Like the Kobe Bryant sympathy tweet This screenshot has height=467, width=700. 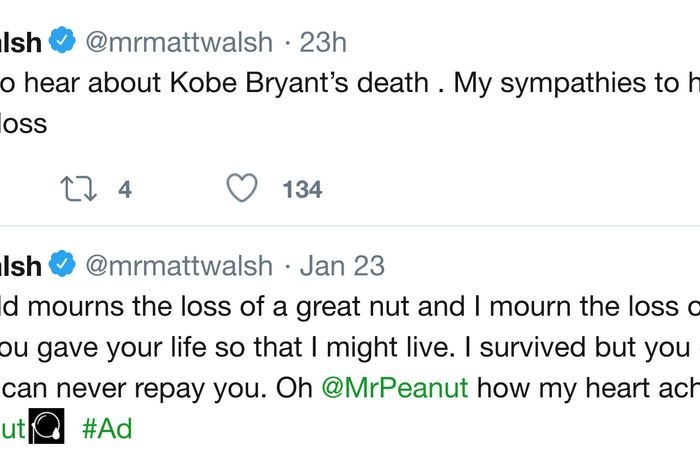[242, 188]
